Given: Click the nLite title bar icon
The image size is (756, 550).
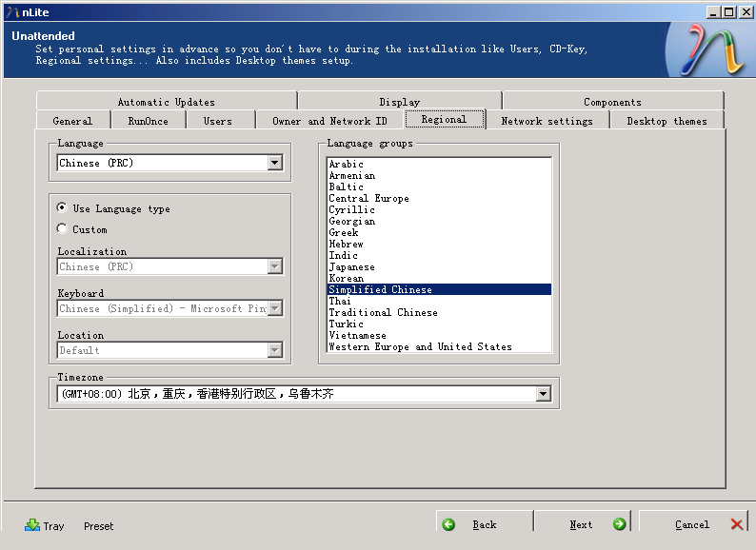Looking at the screenshot, I should pos(11,11).
